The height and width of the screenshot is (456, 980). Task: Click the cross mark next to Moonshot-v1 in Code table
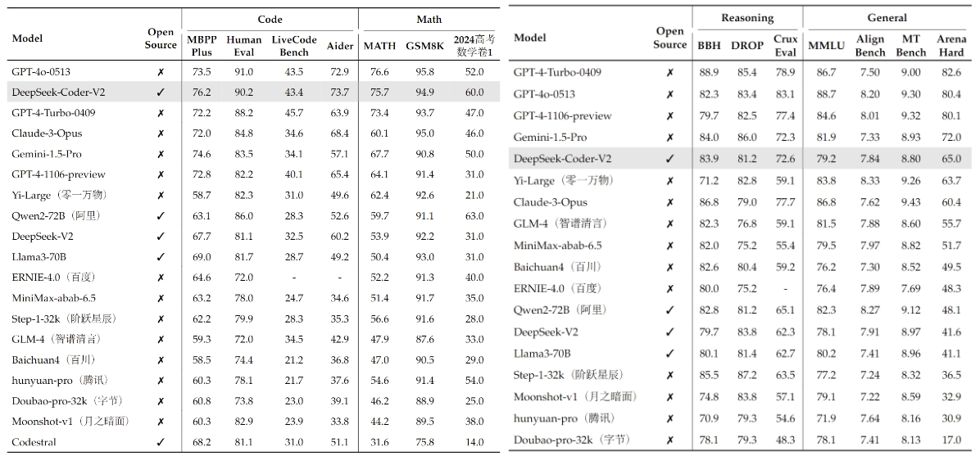click(x=161, y=422)
